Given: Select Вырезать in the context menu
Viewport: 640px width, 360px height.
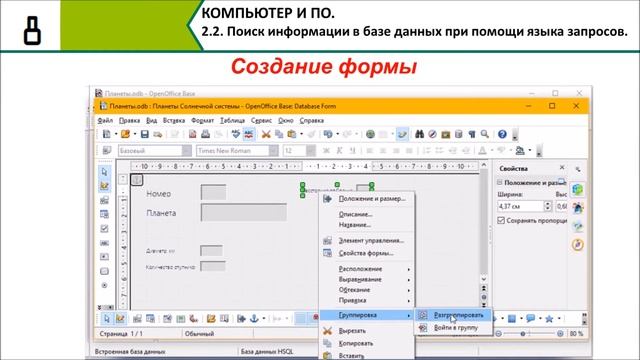Looking at the screenshot, I should [367, 331].
